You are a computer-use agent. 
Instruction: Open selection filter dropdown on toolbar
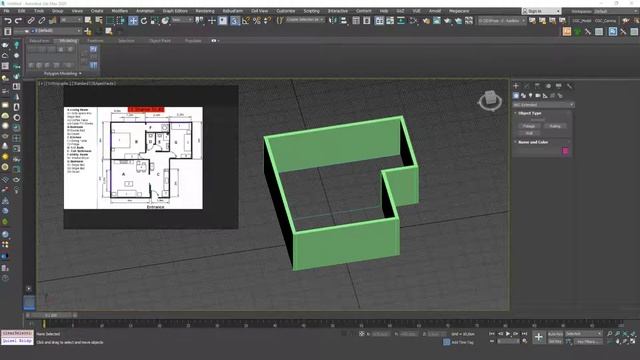pyautogui.click(x=71, y=20)
